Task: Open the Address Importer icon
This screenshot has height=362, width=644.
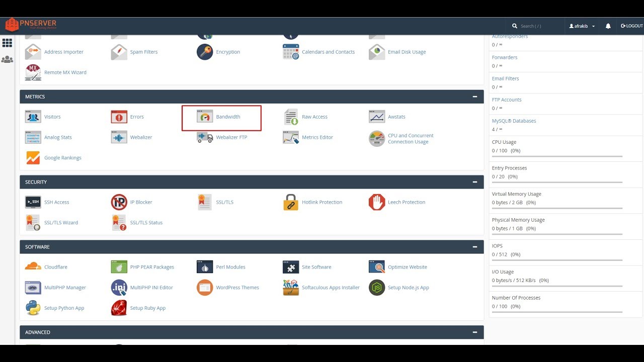Action: pos(33,52)
